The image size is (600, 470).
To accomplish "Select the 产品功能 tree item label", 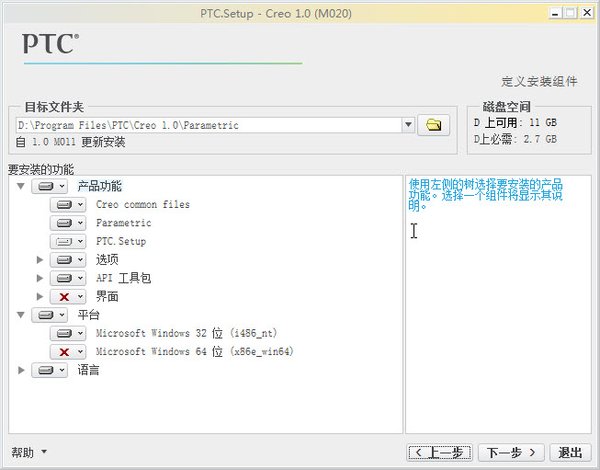I will (x=99, y=186).
